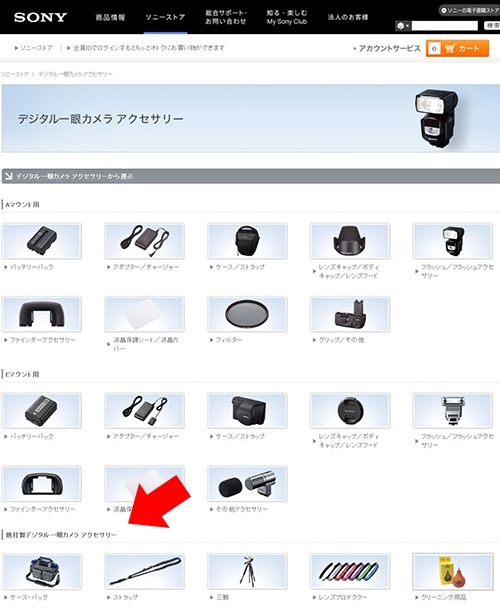Open the E-mount flash thumbnail
Viewport: 500px width, 608px height.
coord(452,410)
